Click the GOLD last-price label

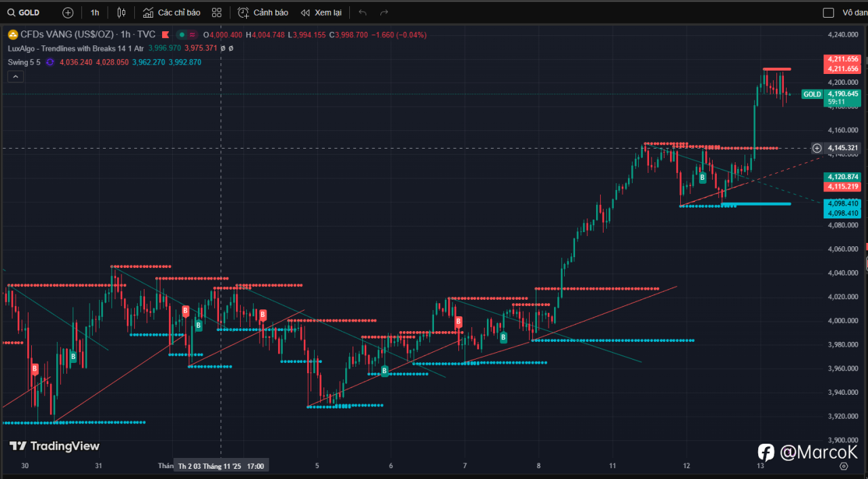(812, 94)
